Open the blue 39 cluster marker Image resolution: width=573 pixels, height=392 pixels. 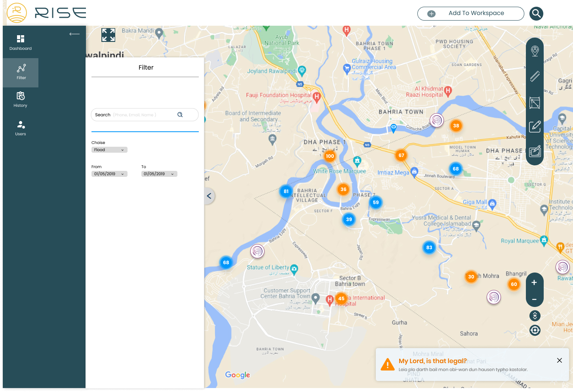tap(349, 220)
